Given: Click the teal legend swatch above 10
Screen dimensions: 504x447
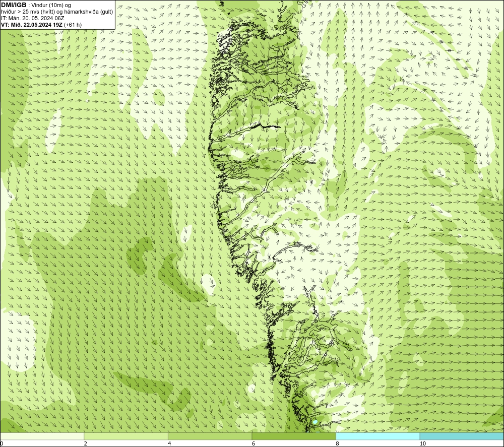Looking at the screenshot, I should 462,436.
